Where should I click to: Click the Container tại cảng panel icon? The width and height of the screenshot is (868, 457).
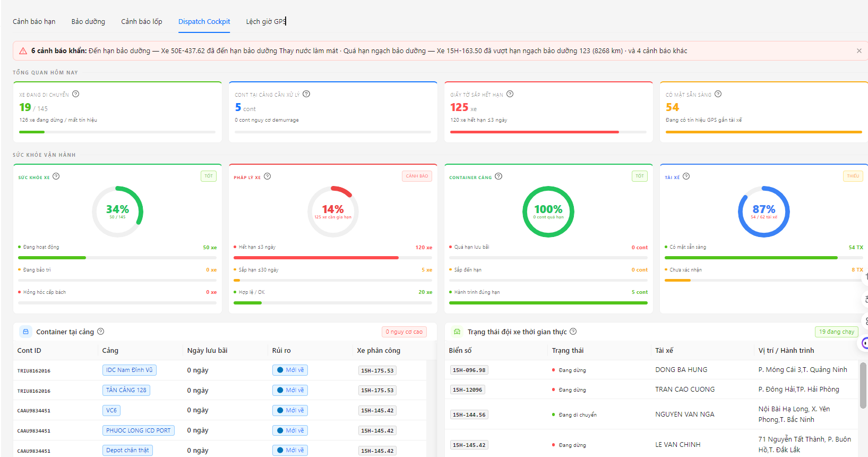point(25,332)
